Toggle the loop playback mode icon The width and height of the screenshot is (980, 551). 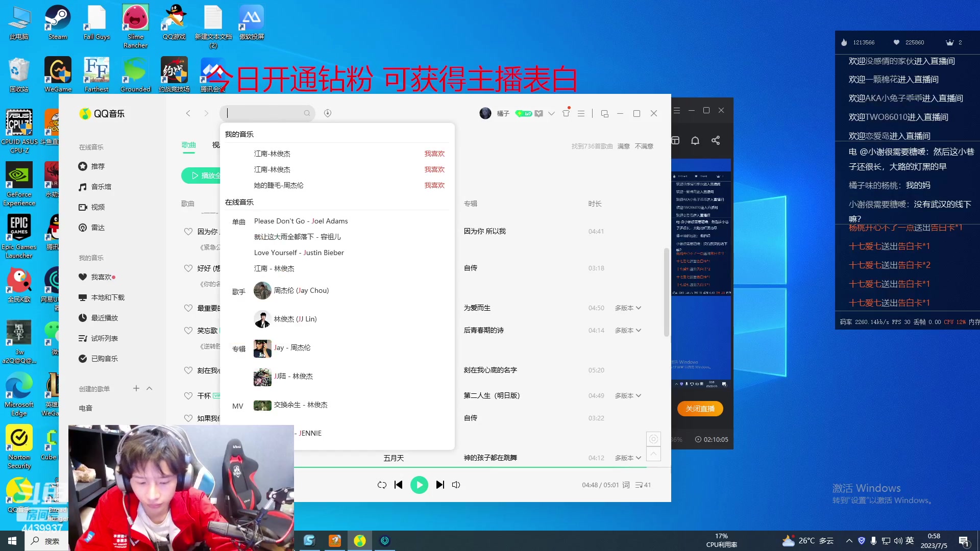(382, 485)
